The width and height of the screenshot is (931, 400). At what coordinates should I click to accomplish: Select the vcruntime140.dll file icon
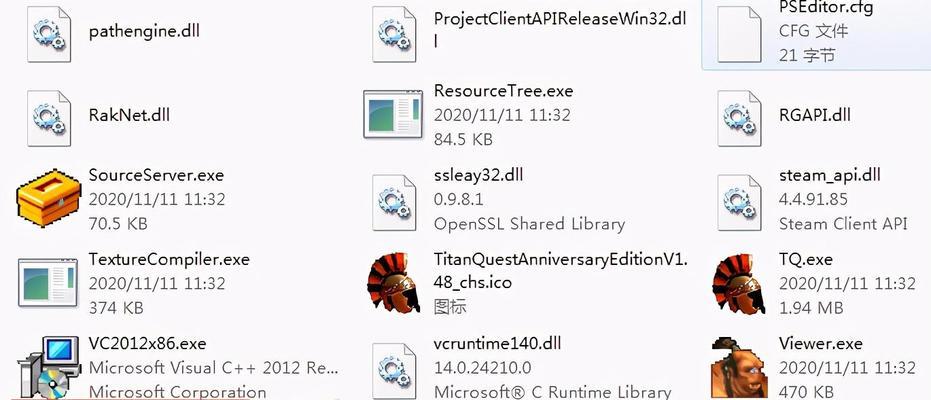[394, 371]
